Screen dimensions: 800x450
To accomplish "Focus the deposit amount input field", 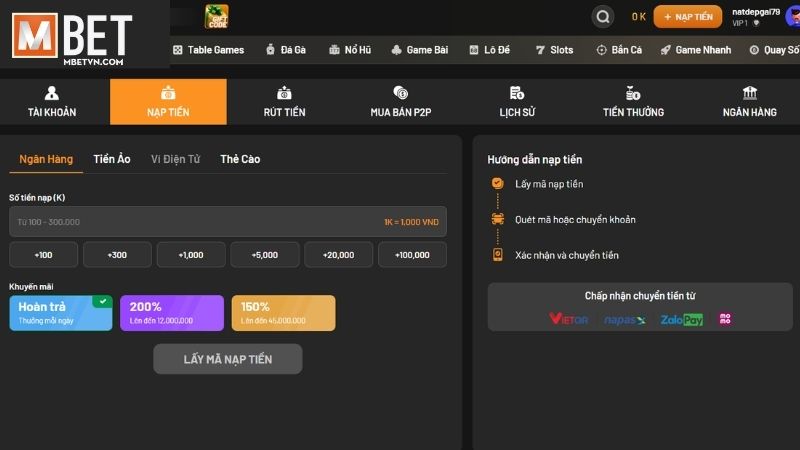I will 228,221.
